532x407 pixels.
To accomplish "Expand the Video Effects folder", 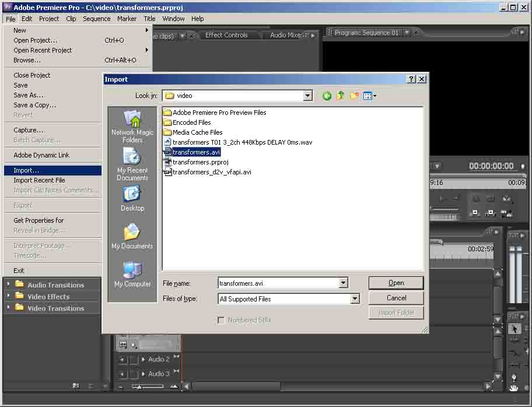I will 8,296.
